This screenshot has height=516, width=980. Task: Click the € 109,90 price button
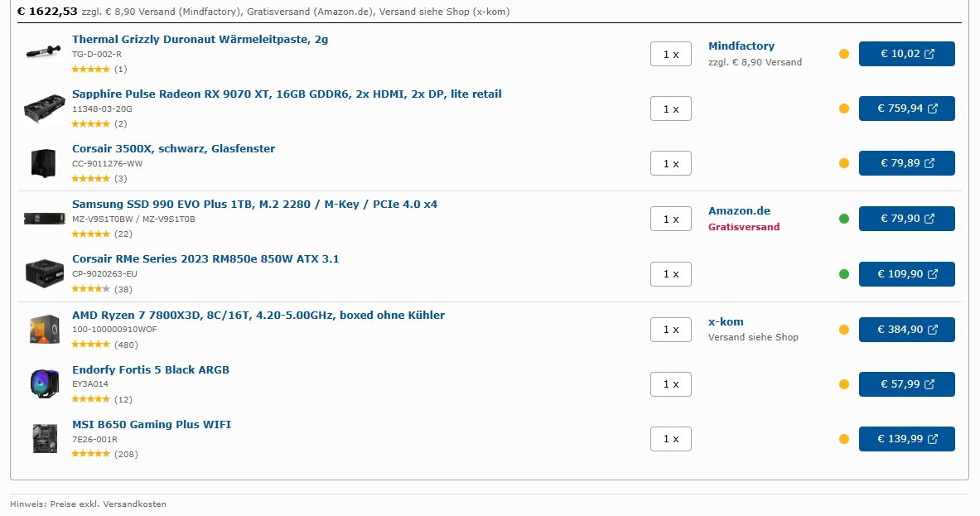click(907, 273)
